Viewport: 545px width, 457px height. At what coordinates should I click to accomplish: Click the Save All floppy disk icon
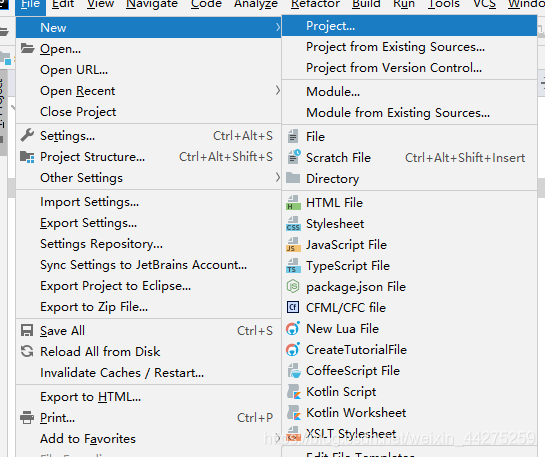pyautogui.click(x=27, y=330)
